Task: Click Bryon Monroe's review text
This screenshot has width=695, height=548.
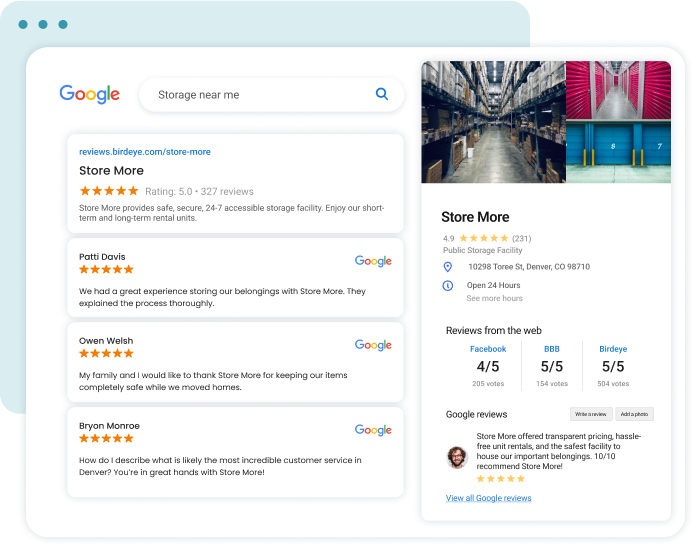Action: coord(220,466)
